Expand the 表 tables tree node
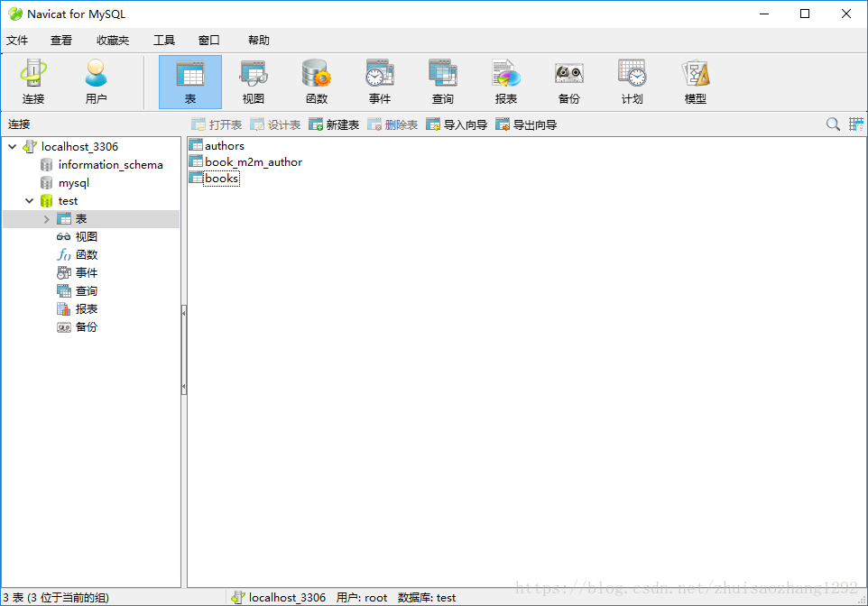 [47, 219]
